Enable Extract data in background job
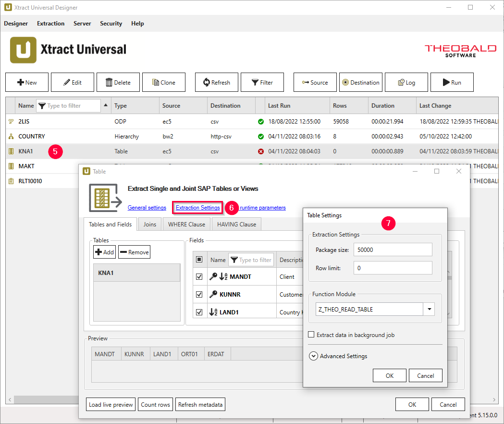This screenshot has height=424, width=504. click(311, 335)
